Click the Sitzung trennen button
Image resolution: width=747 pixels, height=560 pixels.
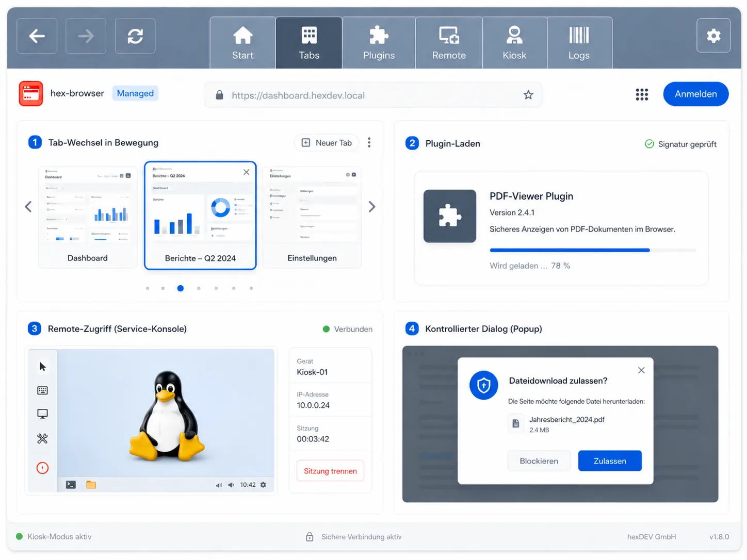click(x=330, y=471)
